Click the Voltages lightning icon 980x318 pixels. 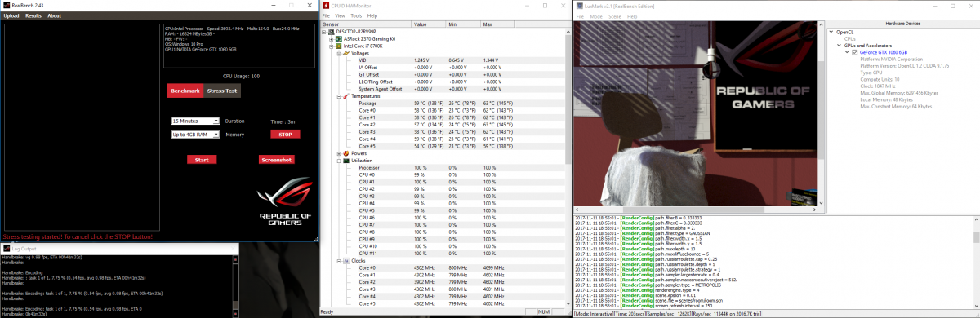coord(345,53)
